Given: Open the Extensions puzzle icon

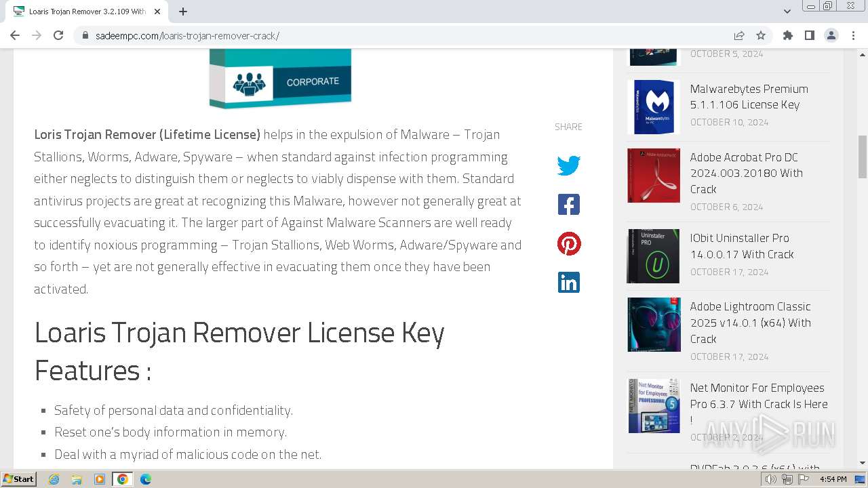Looking at the screenshot, I should 787,35.
